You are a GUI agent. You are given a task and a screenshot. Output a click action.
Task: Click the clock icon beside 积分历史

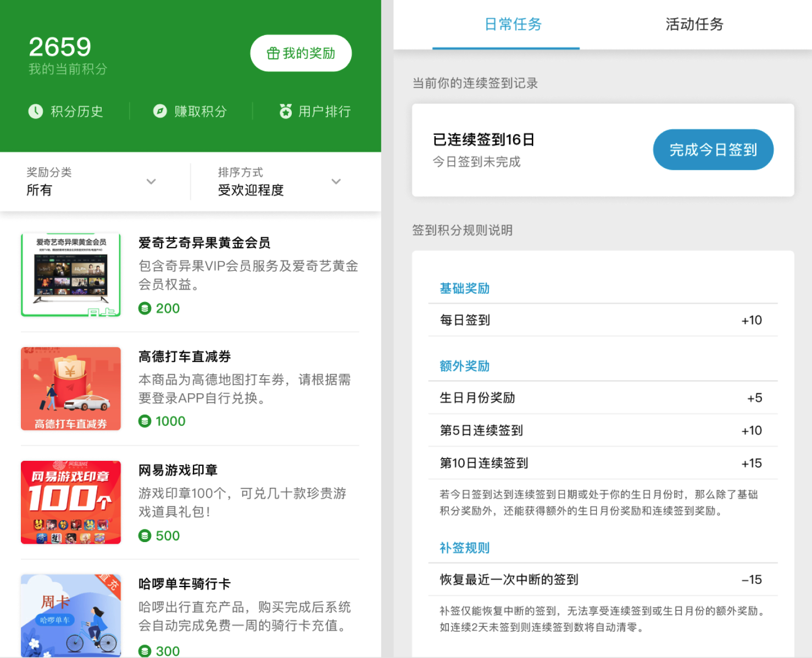(x=36, y=111)
